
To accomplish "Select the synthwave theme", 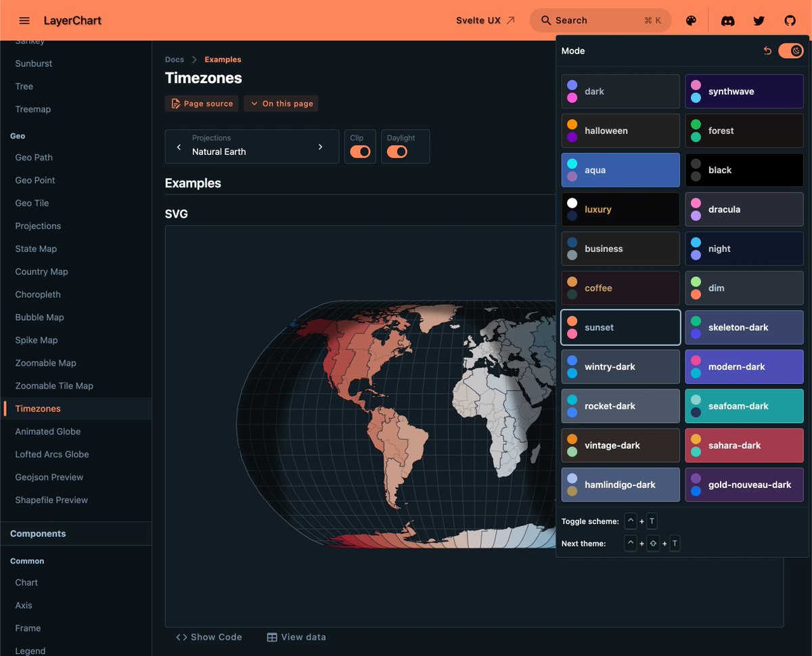I will pos(744,91).
